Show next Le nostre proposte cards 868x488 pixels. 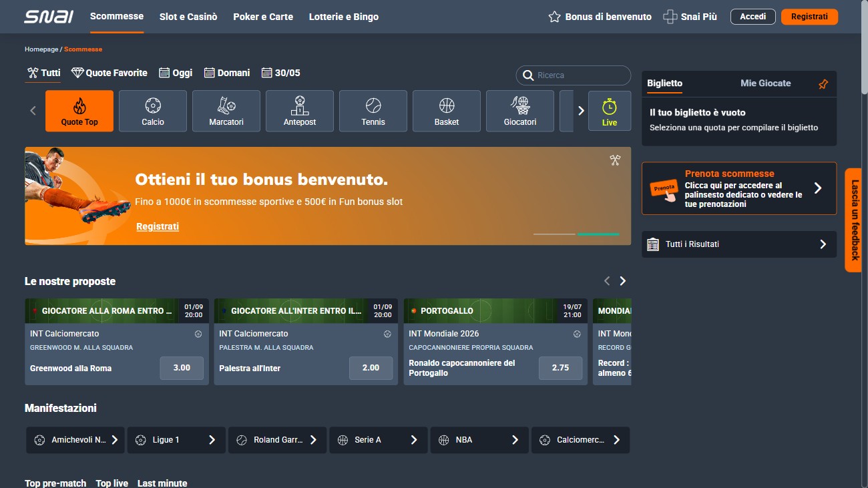pos(623,281)
